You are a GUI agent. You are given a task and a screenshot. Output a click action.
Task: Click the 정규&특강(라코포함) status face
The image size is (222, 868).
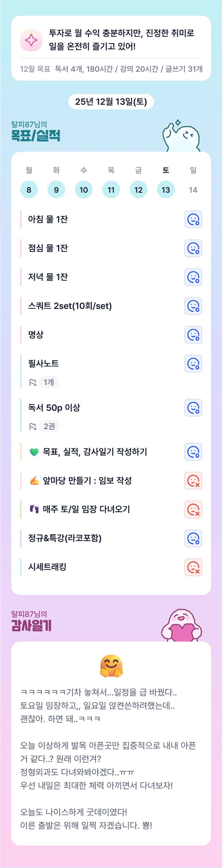tap(193, 538)
